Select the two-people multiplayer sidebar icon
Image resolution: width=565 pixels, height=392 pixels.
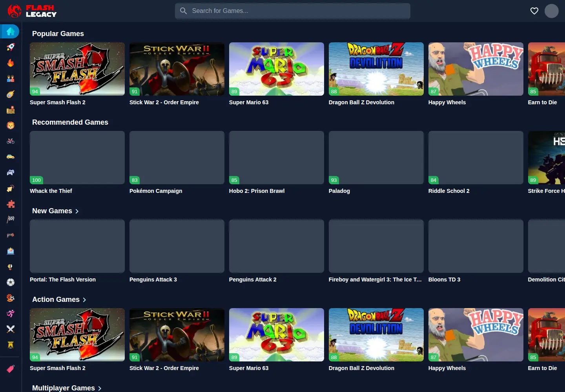pyautogui.click(x=11, y=78)
